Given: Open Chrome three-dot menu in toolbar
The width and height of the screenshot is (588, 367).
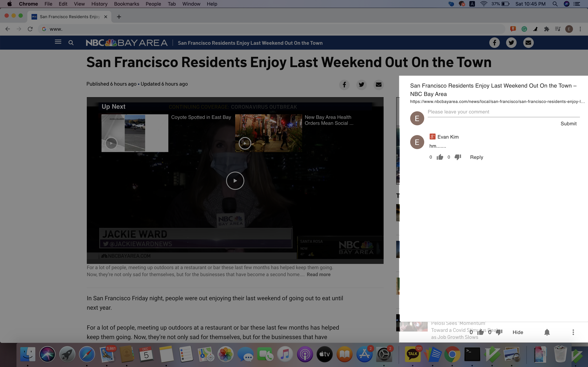Looking at the screenshot, I should 580,29.
